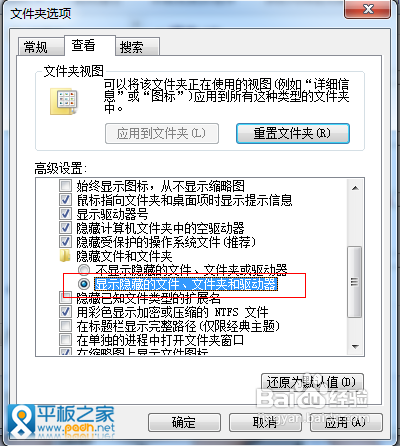Enable 在单独的进程中打开文件夹窗口 checkbox
Viewport: 400px width, 446px height.
click(x=65, y=340)
